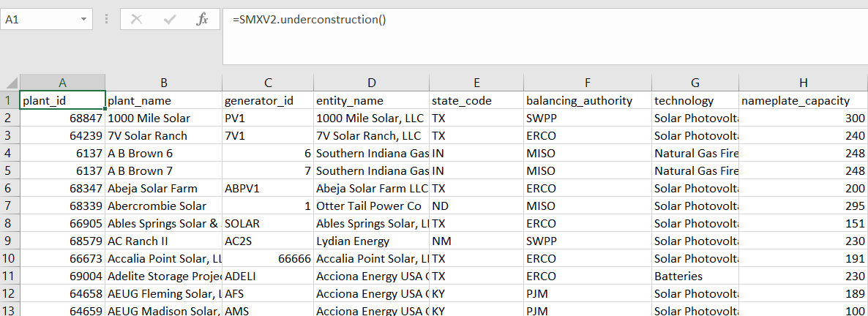Select the ADELI generator cell
868x316 pixels.
point(268,276)
